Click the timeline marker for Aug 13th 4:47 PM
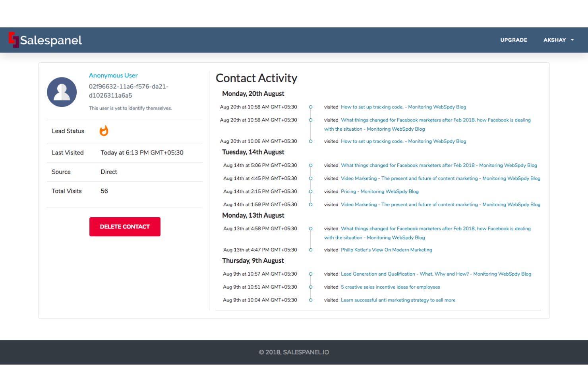This screenshot has width=588, height=392. 311,250
